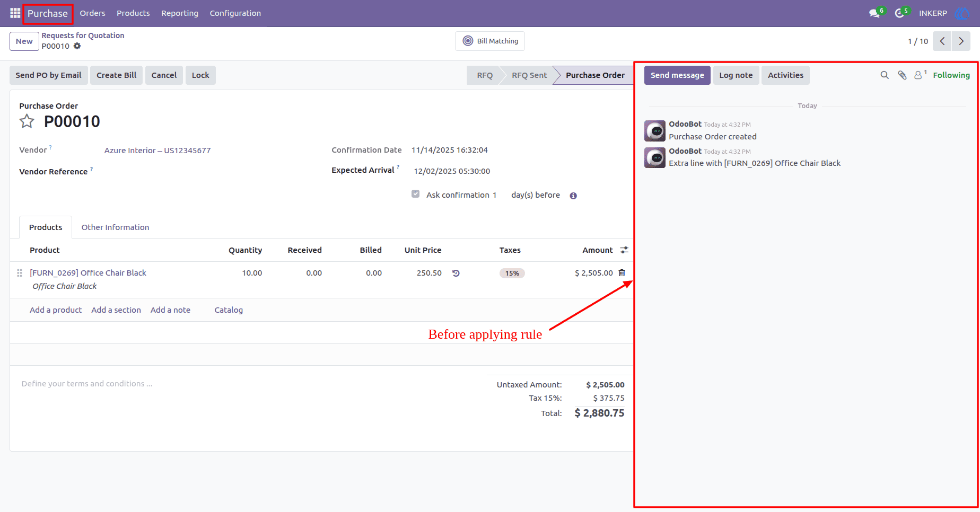The image size is (980, 512).
Task: Go to next record arrow
Action: click(x=961, y=41)
